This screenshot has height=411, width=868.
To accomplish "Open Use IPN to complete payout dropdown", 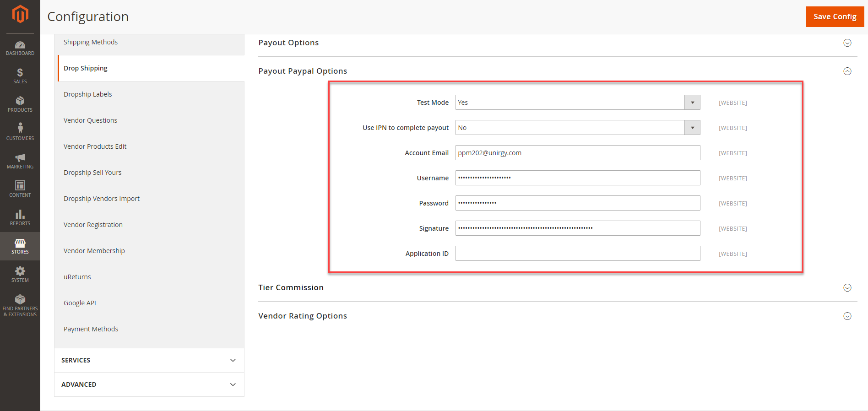I will click(x=578, y=128).
